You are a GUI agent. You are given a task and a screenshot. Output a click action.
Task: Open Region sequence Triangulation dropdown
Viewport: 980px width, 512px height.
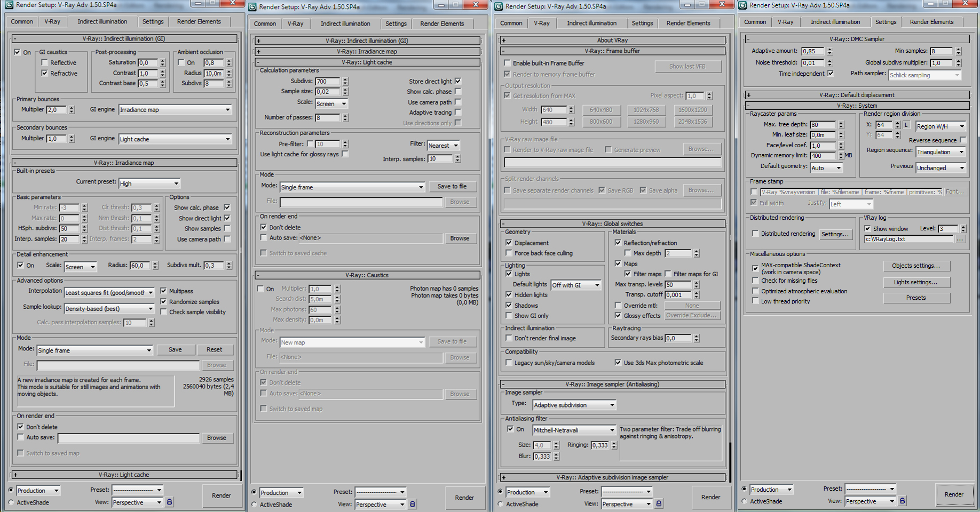(941, 152)
